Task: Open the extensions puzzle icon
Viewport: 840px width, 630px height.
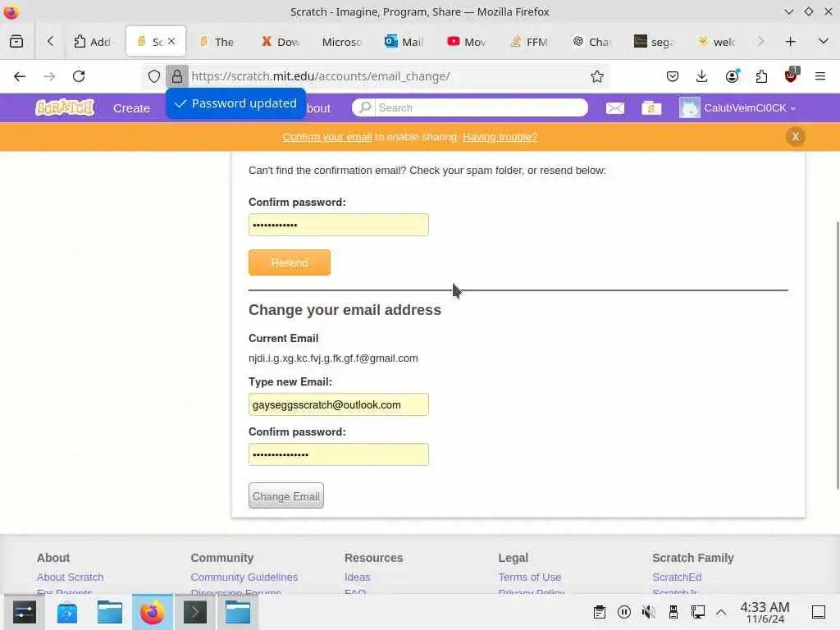Action: (x=761, y=76)
